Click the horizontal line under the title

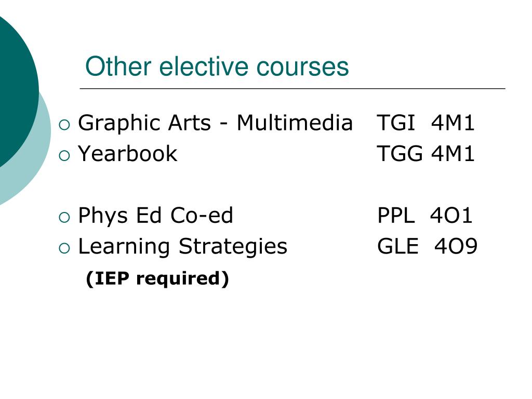[x=292, y=88]
